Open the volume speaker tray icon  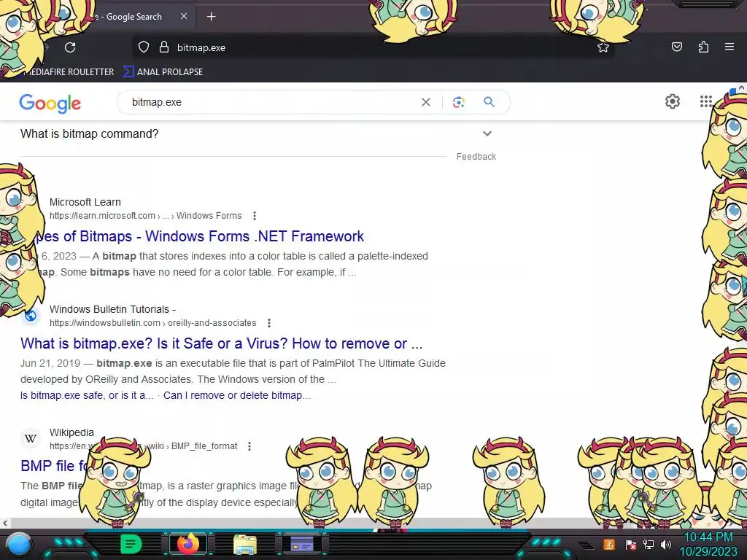tap(666, 544)
